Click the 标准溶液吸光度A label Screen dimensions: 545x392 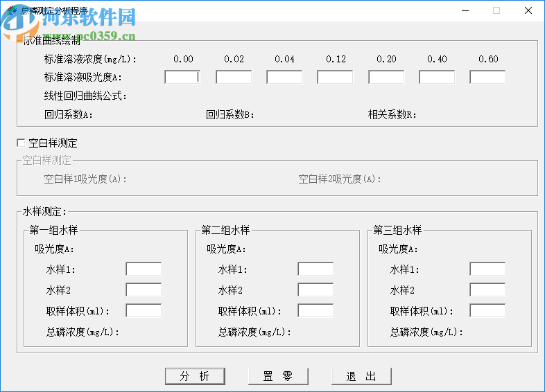coord(83,77)
